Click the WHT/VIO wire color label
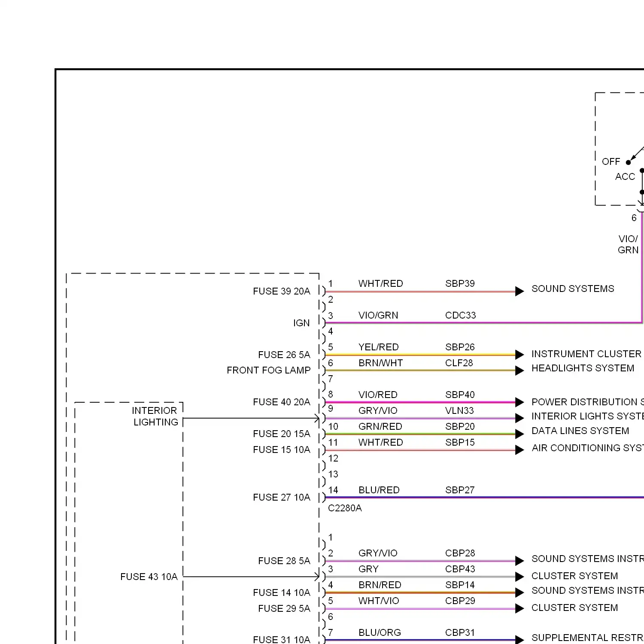The height and width of the screenshot is (644, 644). click(x=379, y=601)
